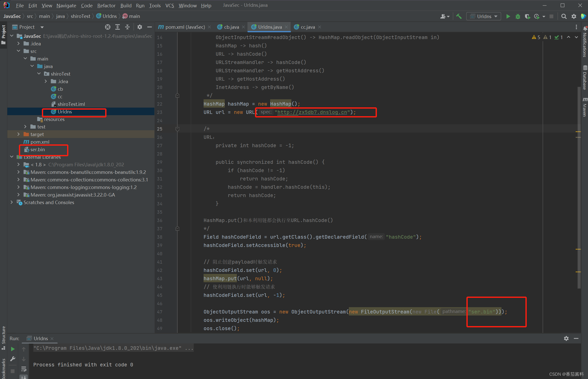Screen dimensions: 588x379
Task: Collapse External Libraries node
Action: (12, 157)
